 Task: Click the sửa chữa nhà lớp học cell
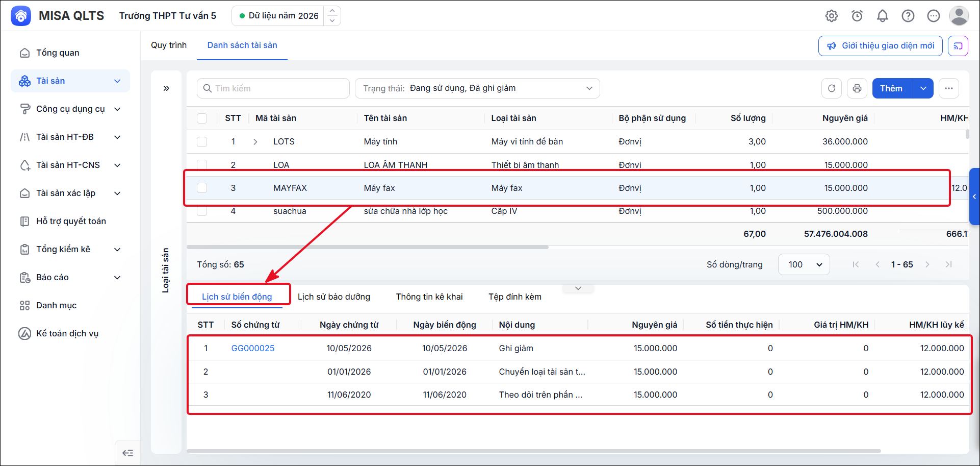coord(406,211)
